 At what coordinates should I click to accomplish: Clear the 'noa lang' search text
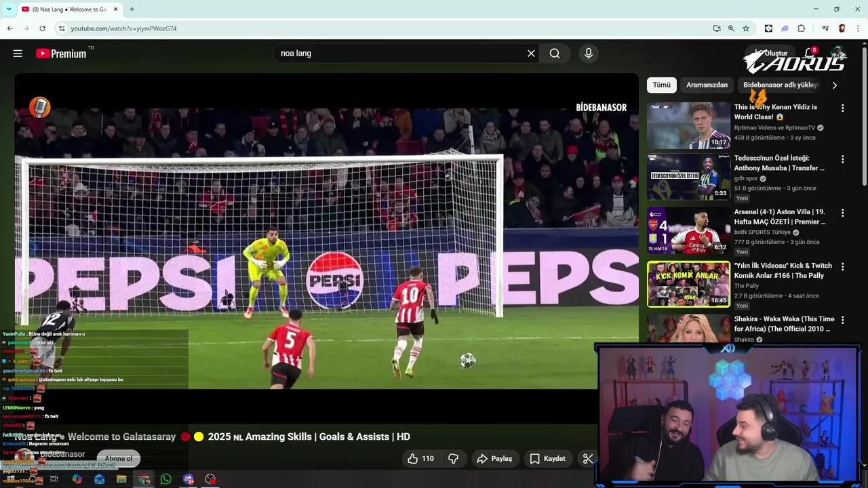531,54
